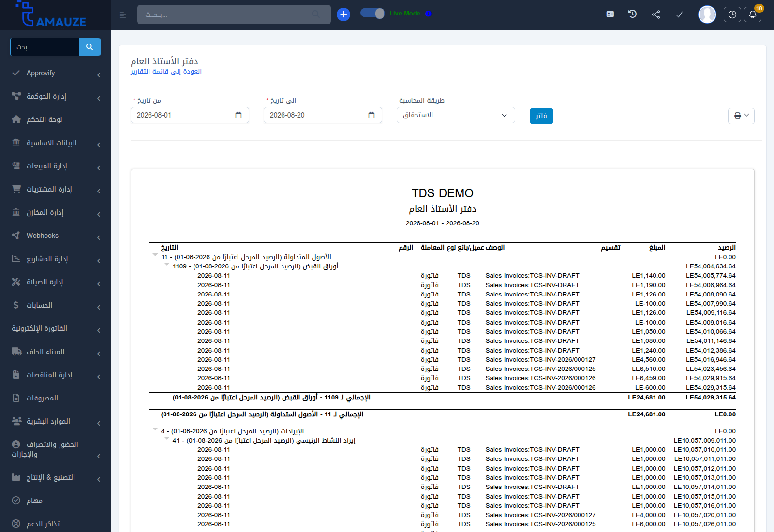Collapse sidebar using hamburger menu icon
The width and height of the screenshot is (774, 532).
tap(123, 15)
